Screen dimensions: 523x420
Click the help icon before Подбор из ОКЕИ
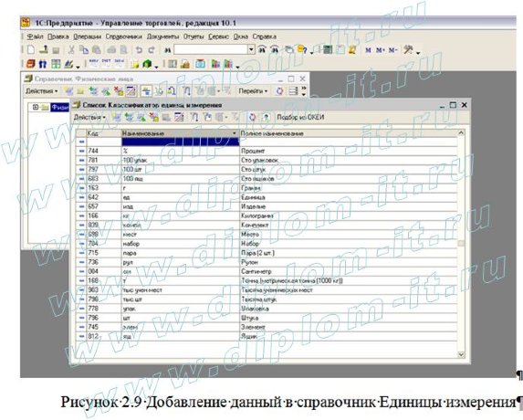pyautogui.click(x=266, y=117)
